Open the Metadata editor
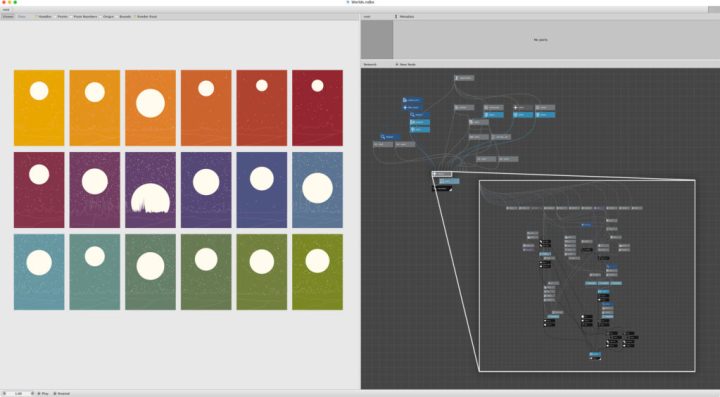Image resolution: width=720 pixels, height=397 pixels. [405, 17]
